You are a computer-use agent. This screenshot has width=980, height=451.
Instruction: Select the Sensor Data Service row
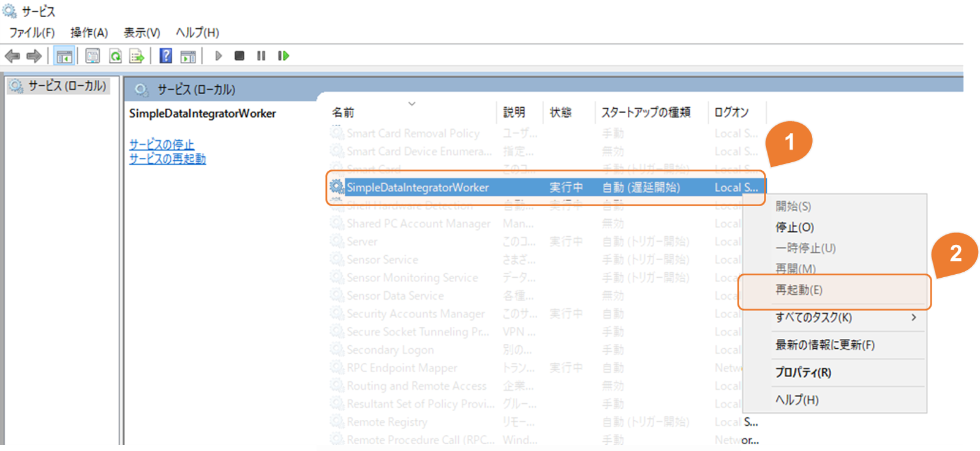point(536,296)
